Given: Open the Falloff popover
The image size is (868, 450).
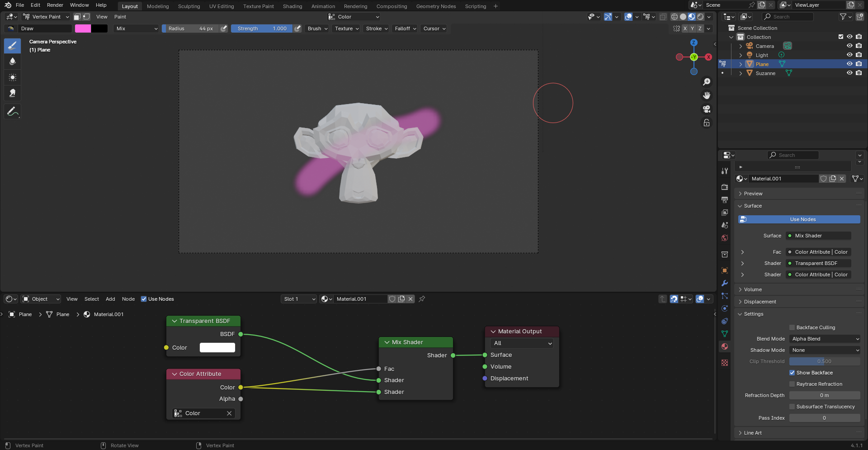Looking at the screenshot, I should pos(405,28).
